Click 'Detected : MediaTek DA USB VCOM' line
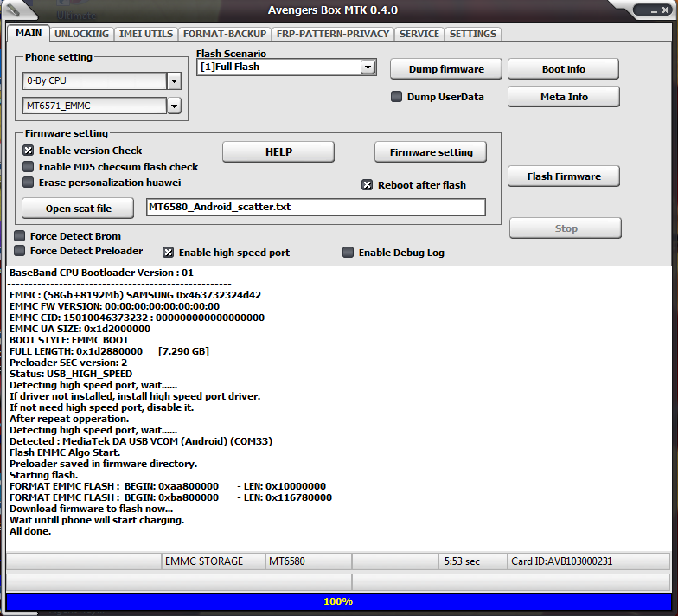The width and height of the screenshot is (678, 616). coord(141,441)
